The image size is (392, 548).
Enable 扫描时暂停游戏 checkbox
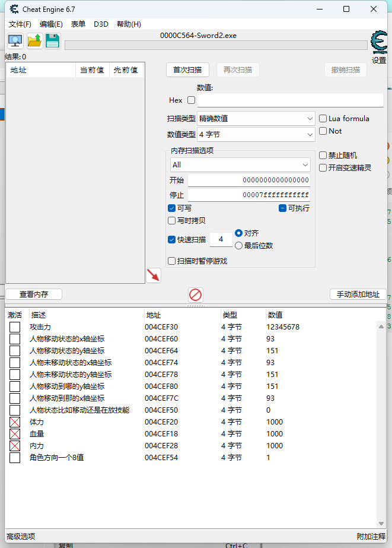point(171,261)
